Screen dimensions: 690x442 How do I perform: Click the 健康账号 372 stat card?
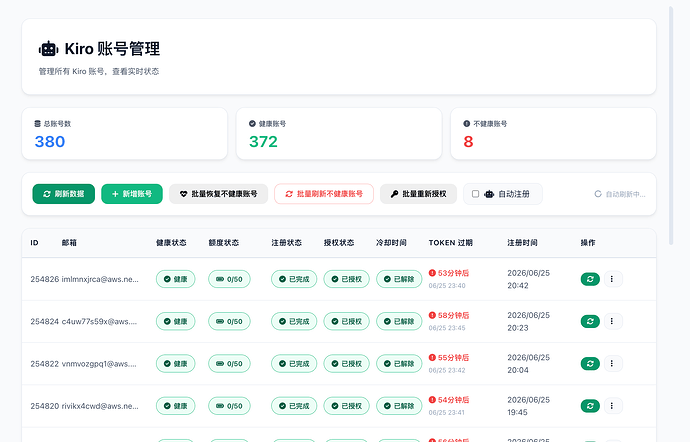(339, 134)
